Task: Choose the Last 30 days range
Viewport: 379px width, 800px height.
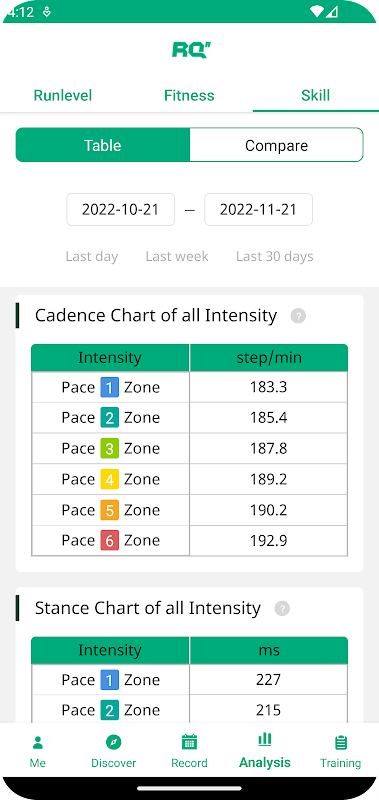Action: point(274,256)
